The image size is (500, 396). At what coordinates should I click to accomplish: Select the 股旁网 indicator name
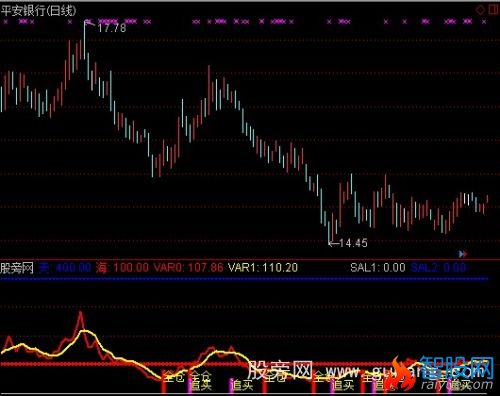click(x=17, y=268)
